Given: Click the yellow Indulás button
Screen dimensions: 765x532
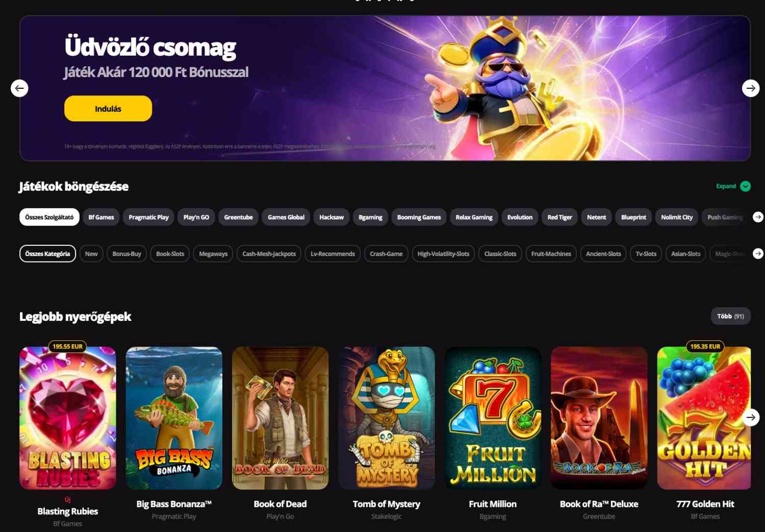Looking at the screenshot, I should click(x=108, y=109).
